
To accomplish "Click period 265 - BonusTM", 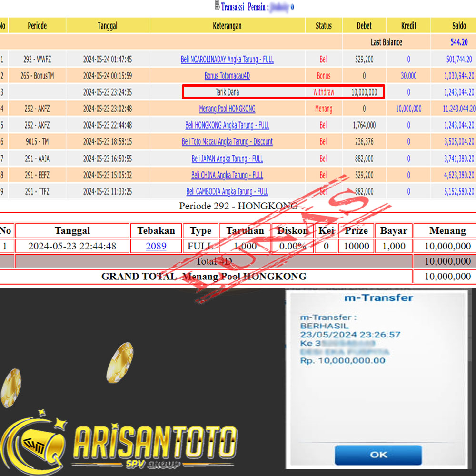I will point(37,76).
